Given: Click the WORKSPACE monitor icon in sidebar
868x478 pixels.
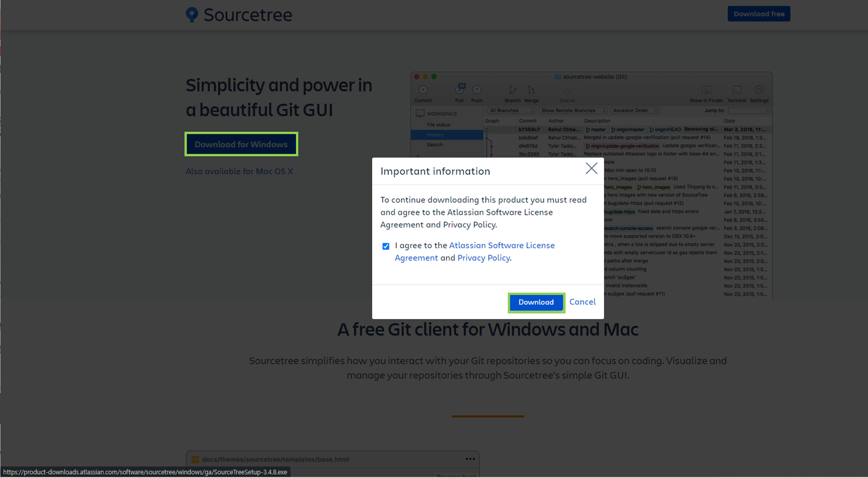Looking at the screenshot, I should (420, 114).
